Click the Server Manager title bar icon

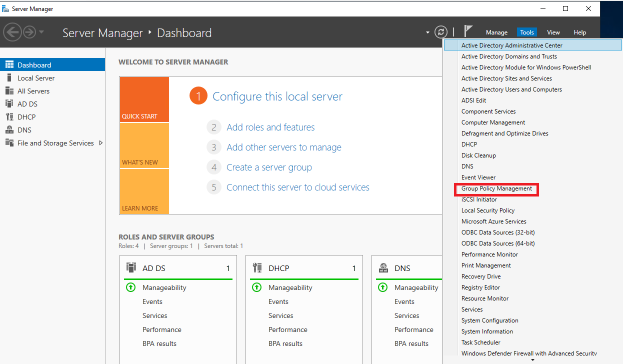coord(5,8)
